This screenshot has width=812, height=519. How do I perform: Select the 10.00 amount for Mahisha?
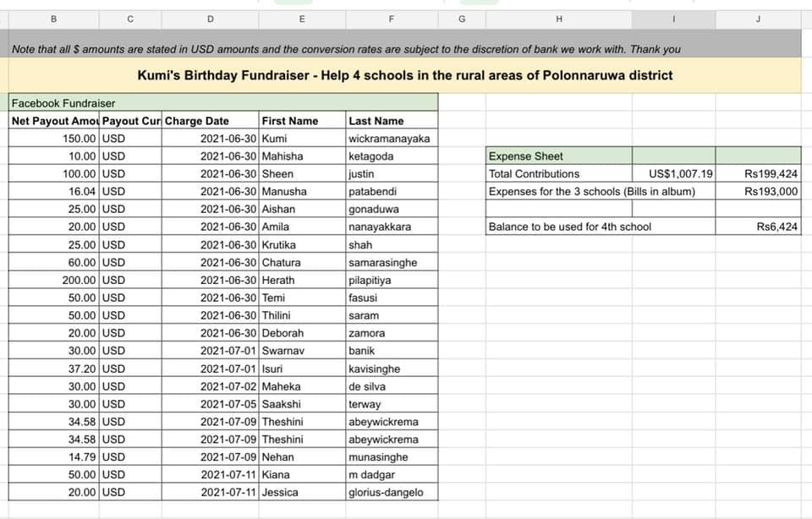coord(54,156)
